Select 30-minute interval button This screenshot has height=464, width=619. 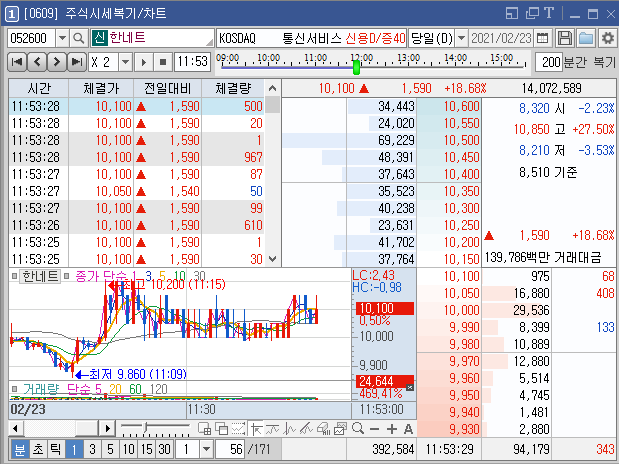click(165, 449)
